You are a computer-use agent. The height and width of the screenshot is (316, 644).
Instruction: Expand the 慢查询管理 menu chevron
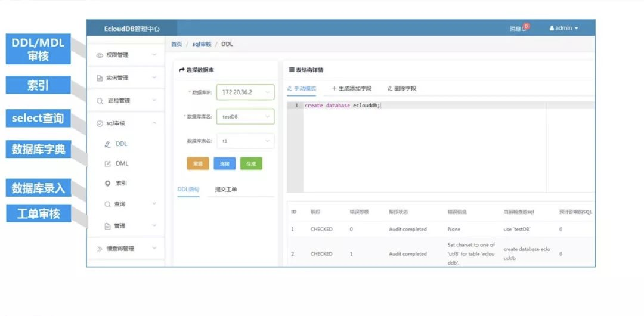pos(154,248)
